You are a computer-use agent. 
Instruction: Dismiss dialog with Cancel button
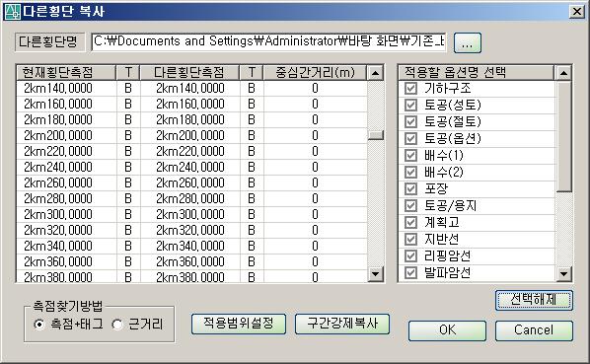point(534,330)
